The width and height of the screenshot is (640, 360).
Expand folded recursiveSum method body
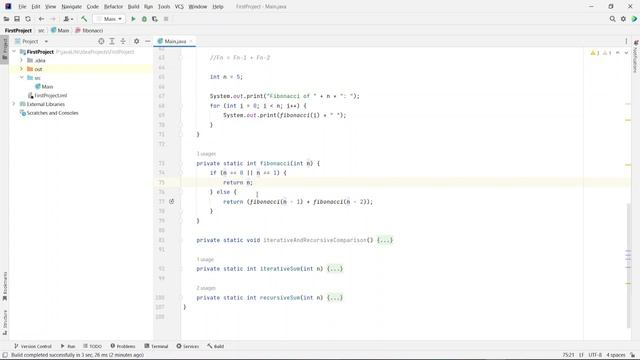click(335, 298)
